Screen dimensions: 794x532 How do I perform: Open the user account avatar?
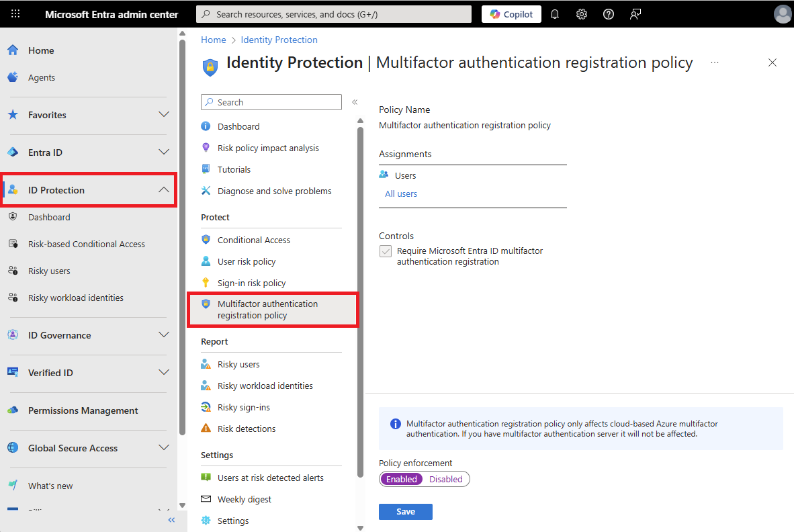(783, 14)
